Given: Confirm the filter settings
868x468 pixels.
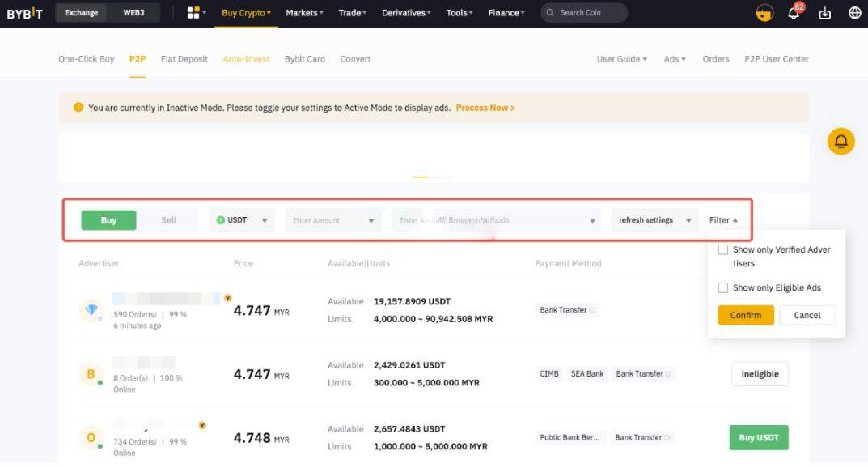Looking at the screenshot, I should pyautogui.click(x=745, y=315).
